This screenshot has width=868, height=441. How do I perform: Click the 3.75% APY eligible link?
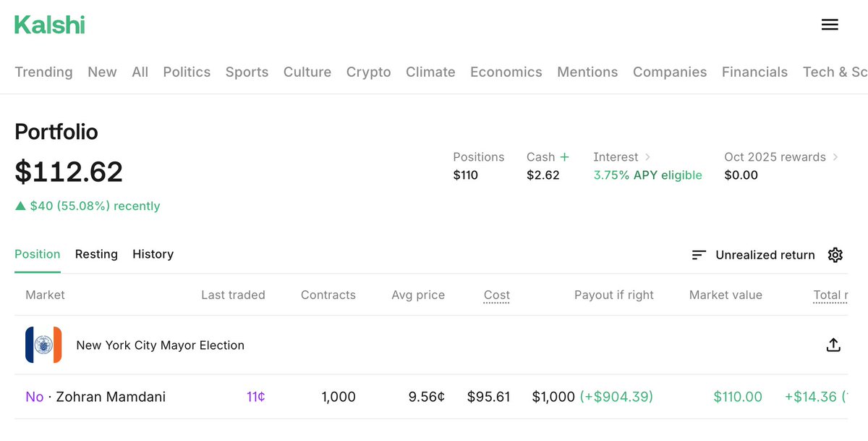point(647,175)
